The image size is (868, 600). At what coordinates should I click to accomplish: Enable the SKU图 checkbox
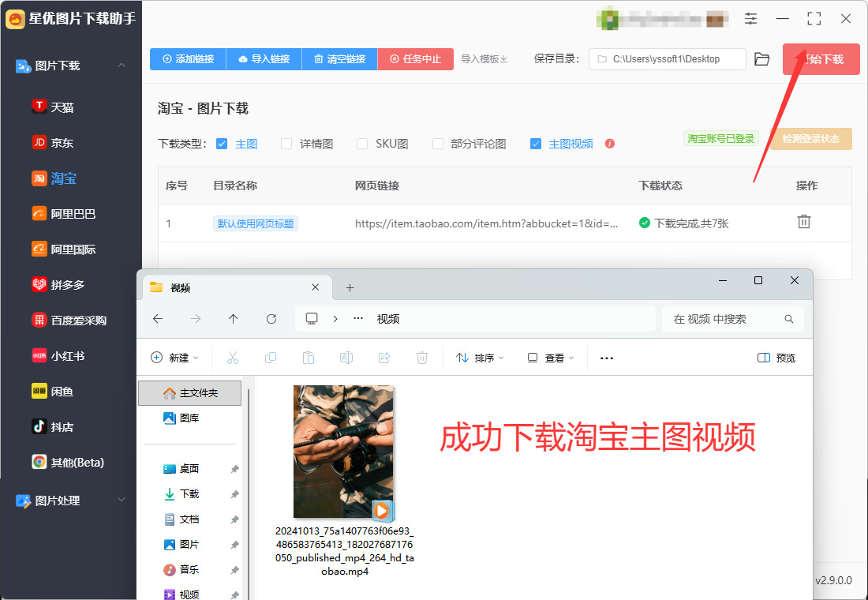(x=362, y=144)
